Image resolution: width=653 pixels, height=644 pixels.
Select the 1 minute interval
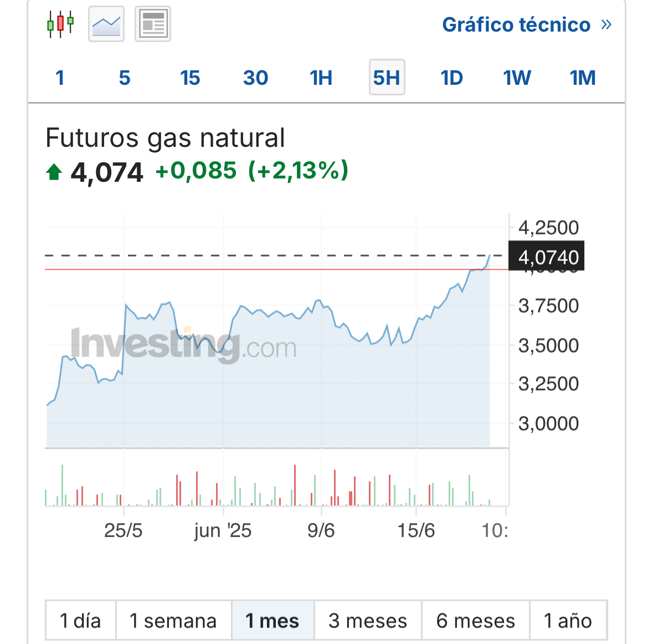(x=60, y=78)
